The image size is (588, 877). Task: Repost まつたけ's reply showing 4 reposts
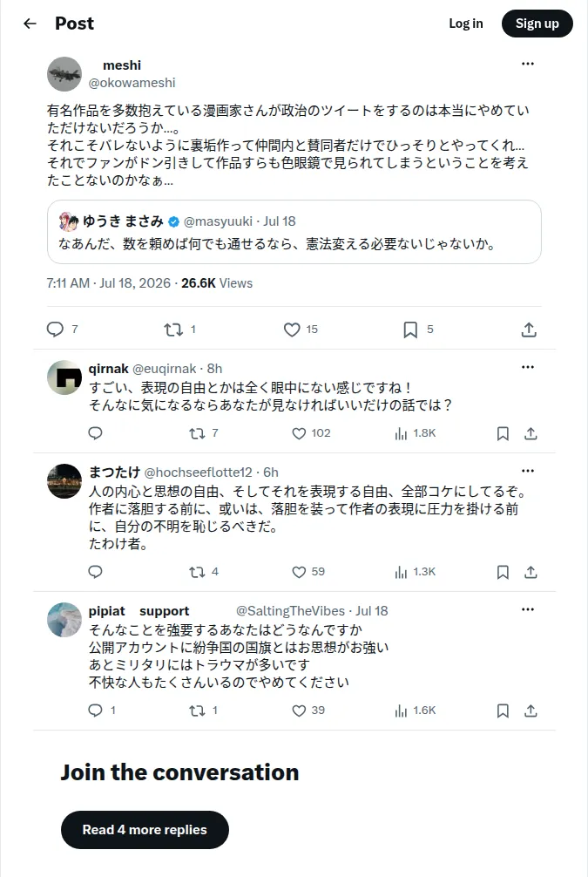click(x=197, y=572)
